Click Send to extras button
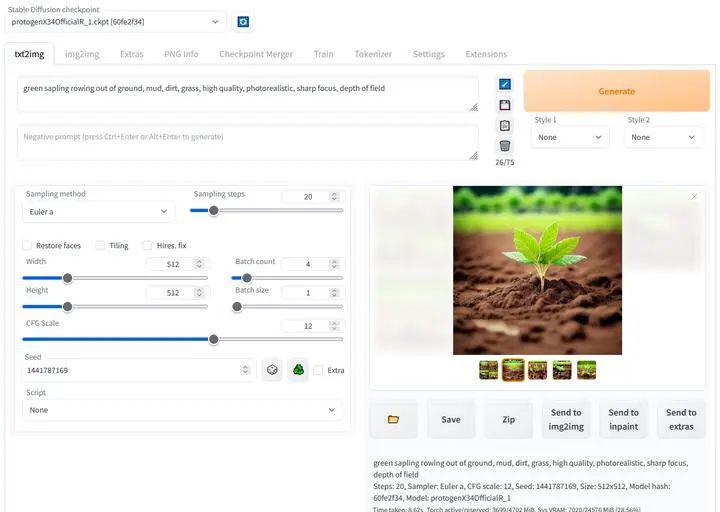 click(681, 419)
